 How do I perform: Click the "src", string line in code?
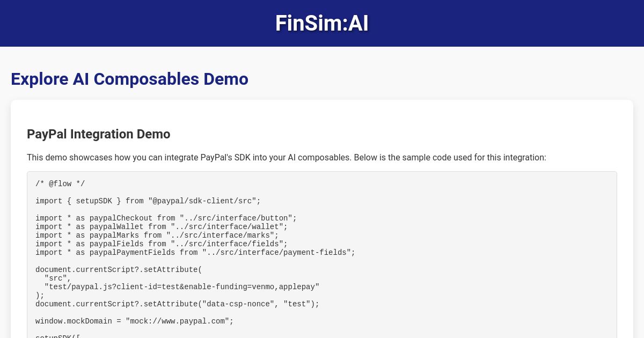(x=58, y=278)
